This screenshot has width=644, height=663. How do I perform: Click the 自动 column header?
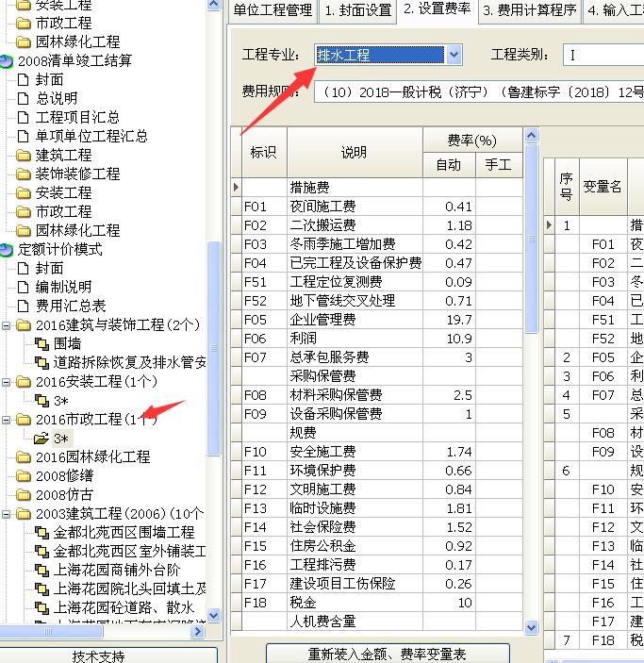pos(449,165)
